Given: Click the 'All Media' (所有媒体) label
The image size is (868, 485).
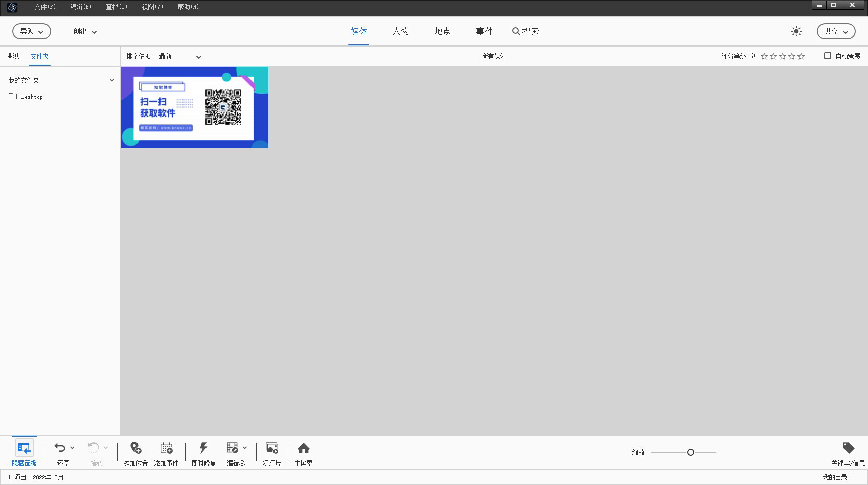Looking at the screenshot, I should coord(494,56).
